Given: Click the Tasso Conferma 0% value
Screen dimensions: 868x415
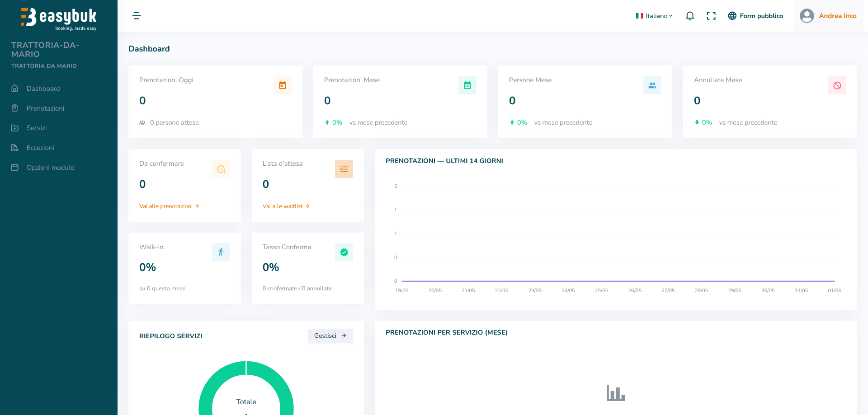Looking at the screenshot, I should (x=271, y=267).
